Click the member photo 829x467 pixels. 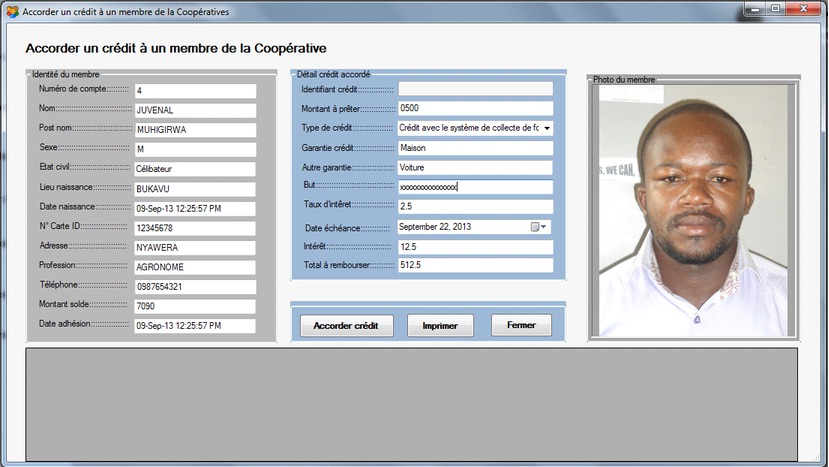693,210
